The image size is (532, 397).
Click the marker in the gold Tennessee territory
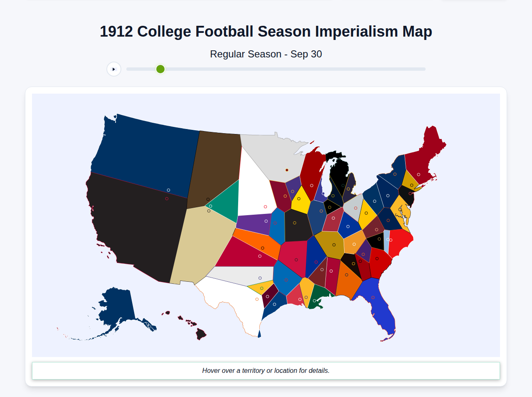point(334,245)
